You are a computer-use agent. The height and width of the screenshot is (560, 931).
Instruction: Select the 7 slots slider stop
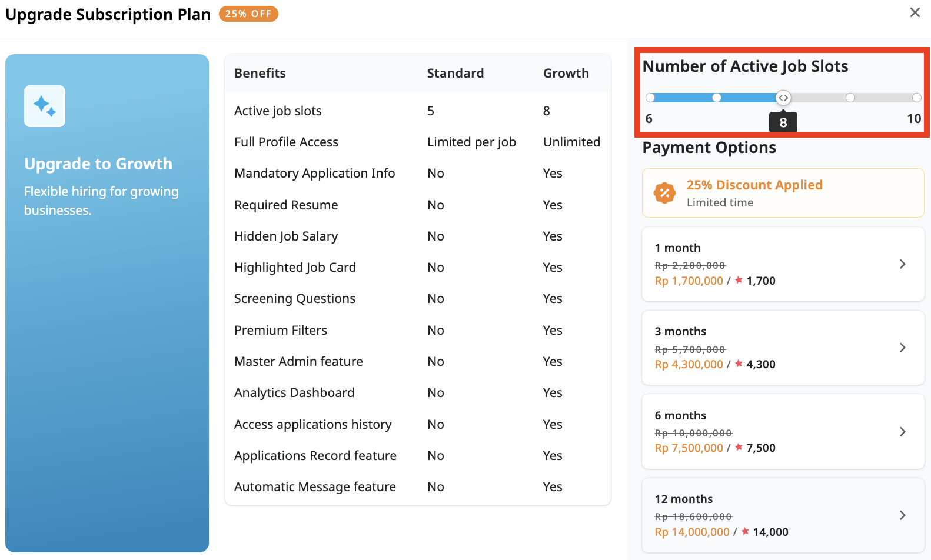(x=717, y=98)
